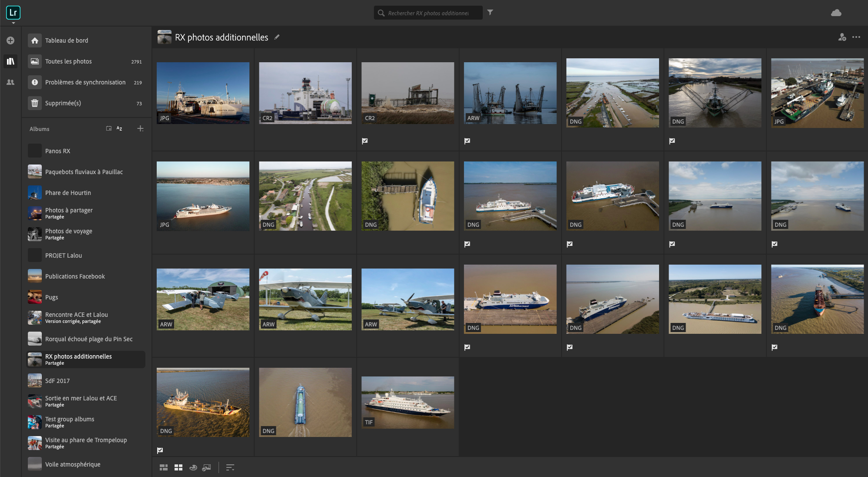This screenshot has height=477, width=868.
Task: Create new album with plus button
Action: click(140, 128)
